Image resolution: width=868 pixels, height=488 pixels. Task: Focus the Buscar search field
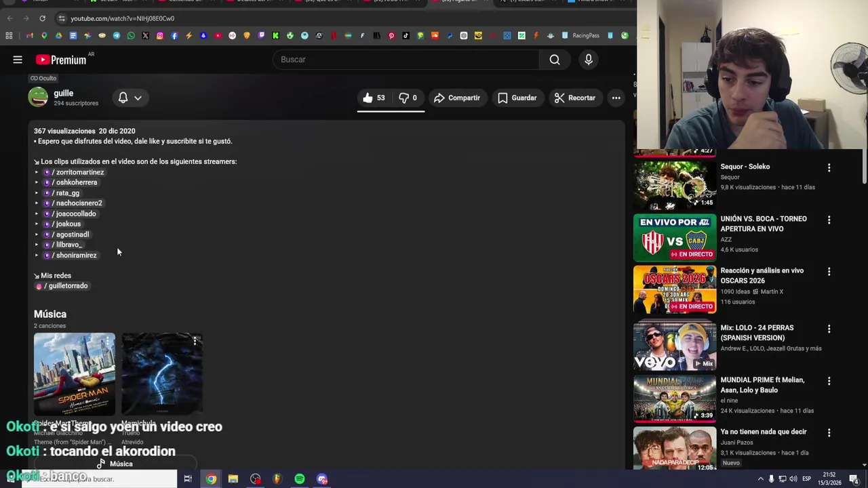406,60
